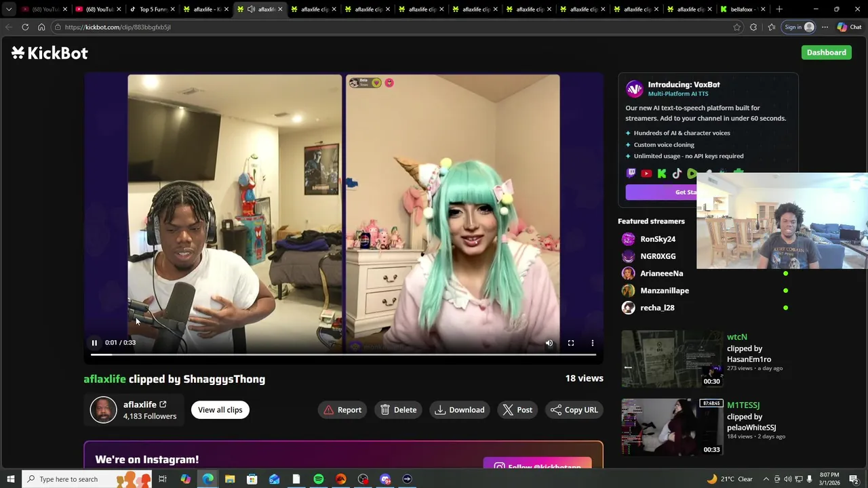This screenshot has height=488, width=868.
Task: Reload the page in the browser
Action: [x=25, y=27]
